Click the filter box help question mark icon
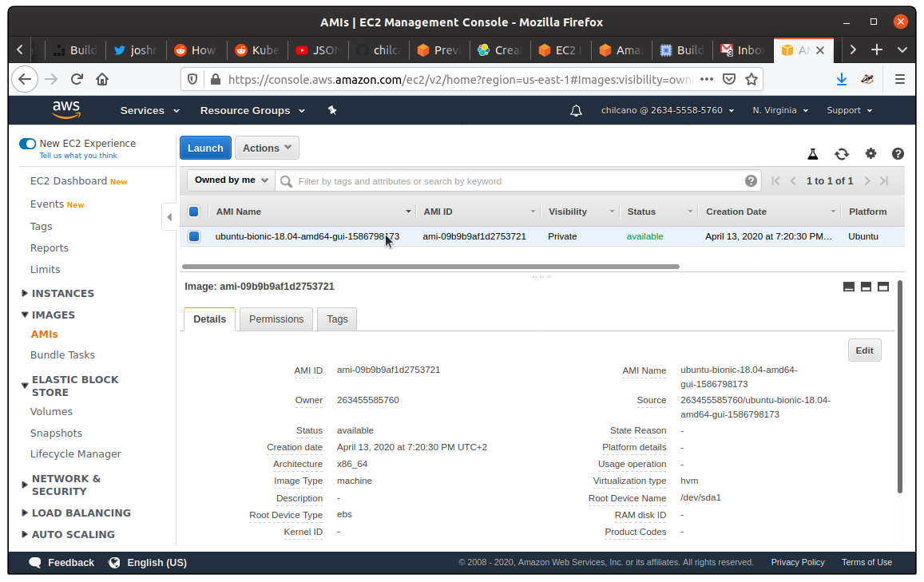Image resolution: width=924 pixels, height=582 pixels. [751, 181]
